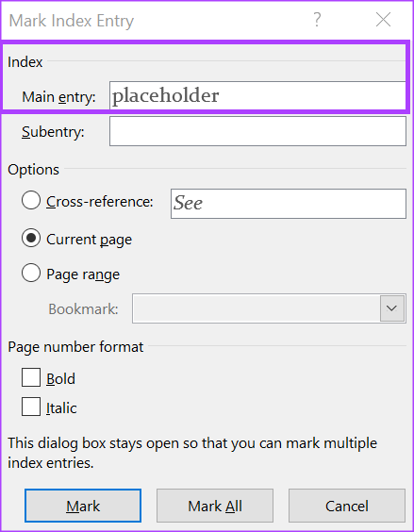This screenshot has height=532, width=414.
Task: Click the Main entry label text
Action: click(x=58, y=97)
